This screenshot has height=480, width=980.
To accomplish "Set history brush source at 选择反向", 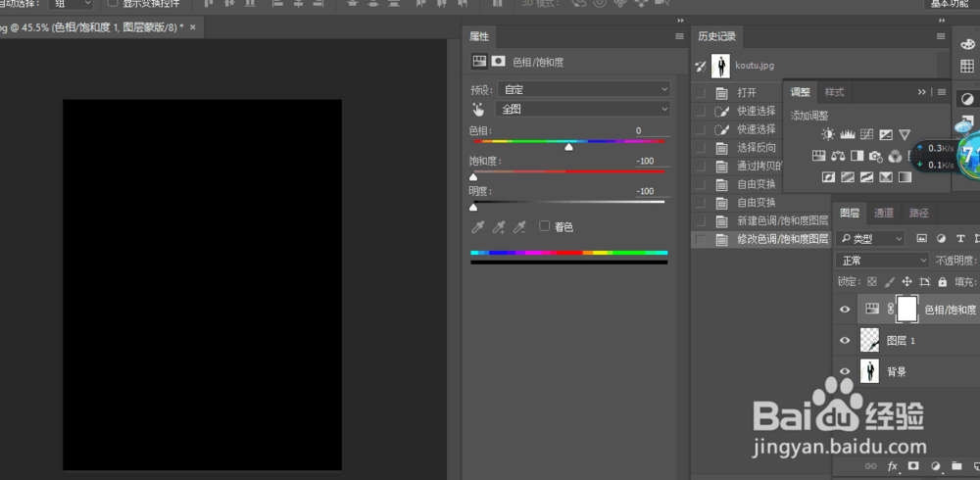I will click(701, 148).
